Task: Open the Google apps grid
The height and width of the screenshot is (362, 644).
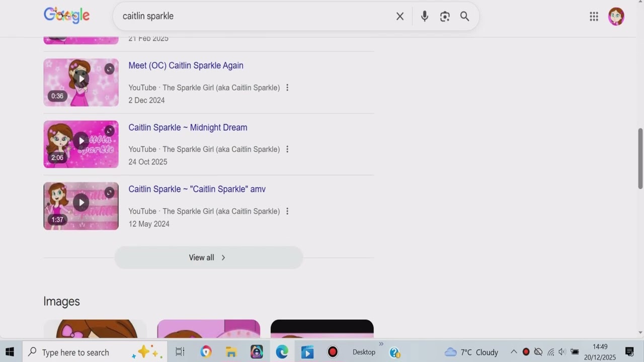Action: coord(594,17)
